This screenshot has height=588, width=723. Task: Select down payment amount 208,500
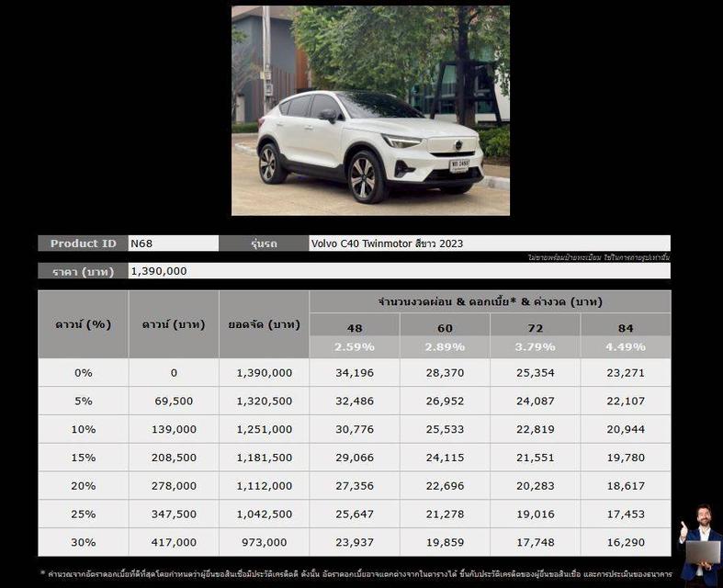coord(174,458)
